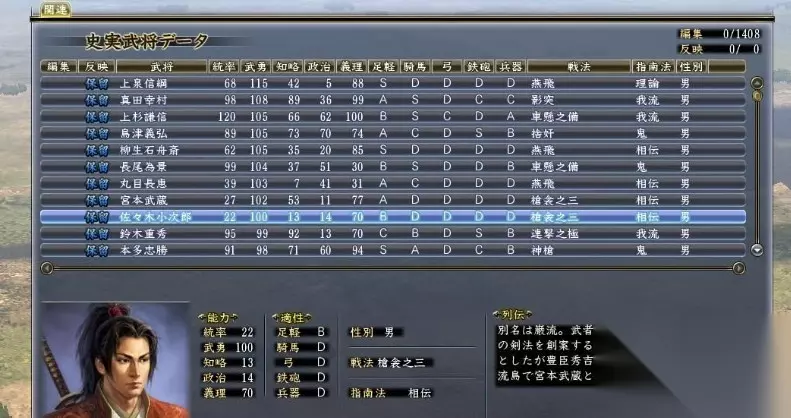
Task: Select the 宮本武蔵 officer row
Action: point(393,200)
